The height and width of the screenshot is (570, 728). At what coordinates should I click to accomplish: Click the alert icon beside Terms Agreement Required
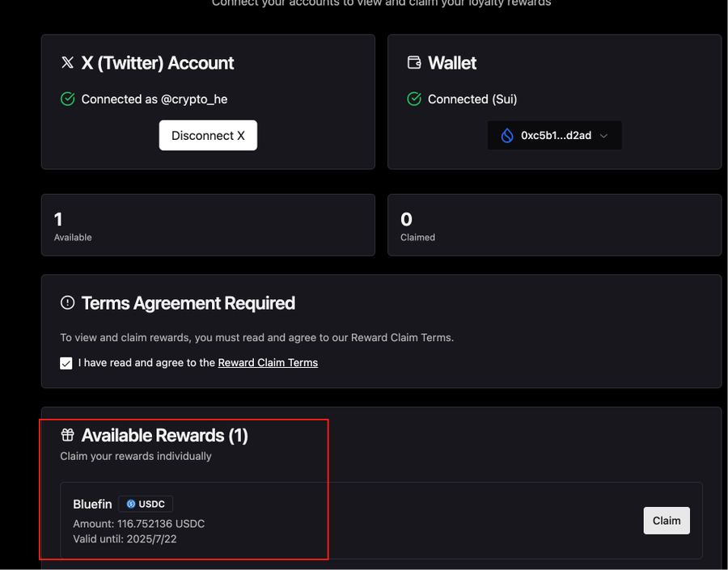[68, 303]
